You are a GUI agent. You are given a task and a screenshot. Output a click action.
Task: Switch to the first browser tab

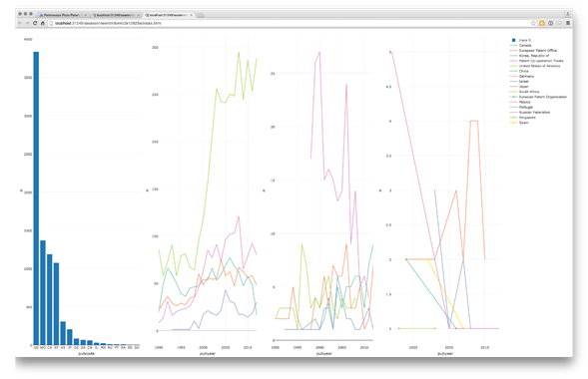63,15
